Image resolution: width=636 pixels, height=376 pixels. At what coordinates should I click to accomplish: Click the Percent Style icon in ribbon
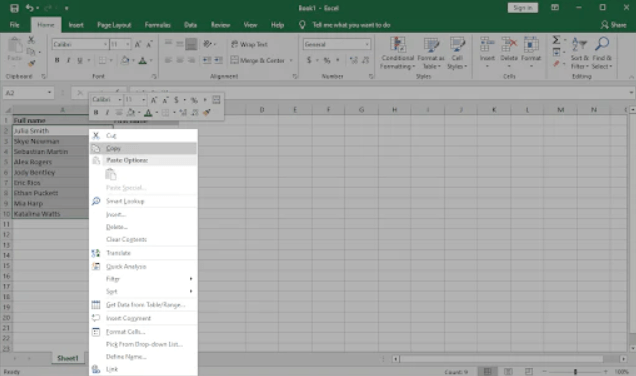(x=327, y=60)
